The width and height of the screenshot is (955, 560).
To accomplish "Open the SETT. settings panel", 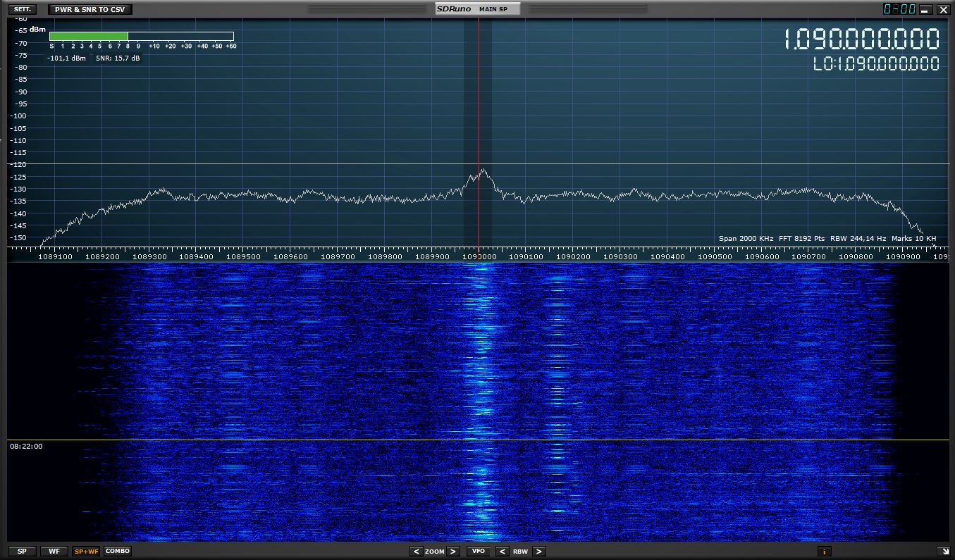I will [x=22, y=10].
